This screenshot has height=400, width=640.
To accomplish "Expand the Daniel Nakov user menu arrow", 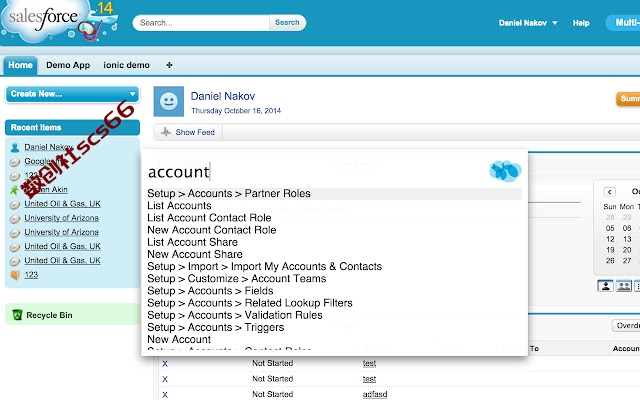I will (x=555, y=23).
